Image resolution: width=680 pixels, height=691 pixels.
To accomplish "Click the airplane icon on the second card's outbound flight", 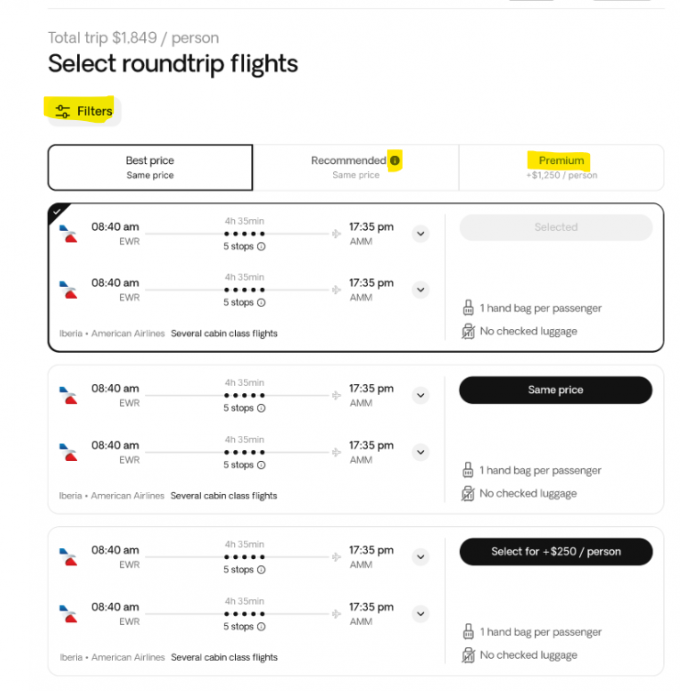I will (336, 395).
